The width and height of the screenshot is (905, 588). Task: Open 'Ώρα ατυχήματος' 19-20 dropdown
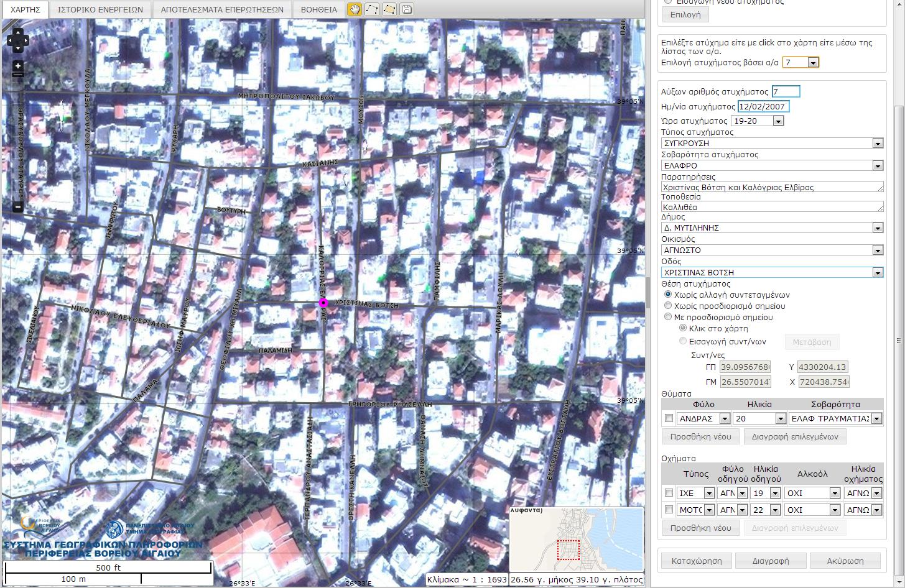tap(758, 121)
